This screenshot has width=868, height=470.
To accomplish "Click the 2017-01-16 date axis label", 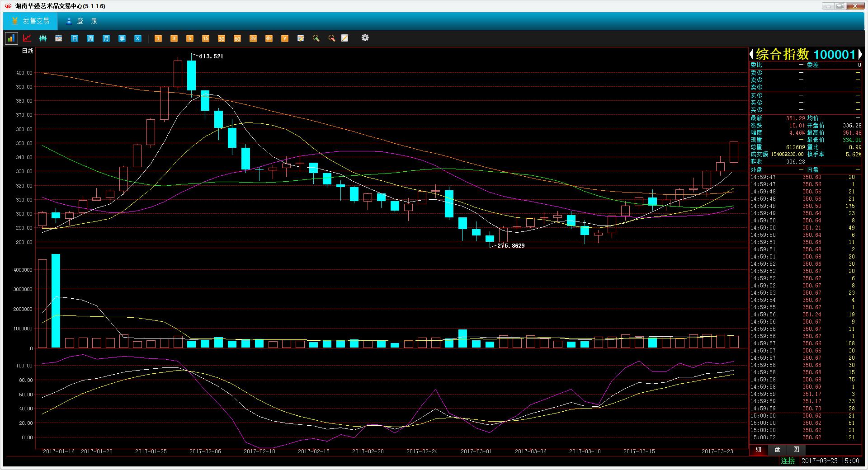I will coord(59,451).
